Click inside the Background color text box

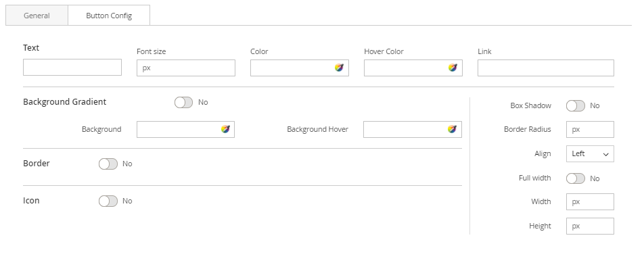tap(177, 129)
